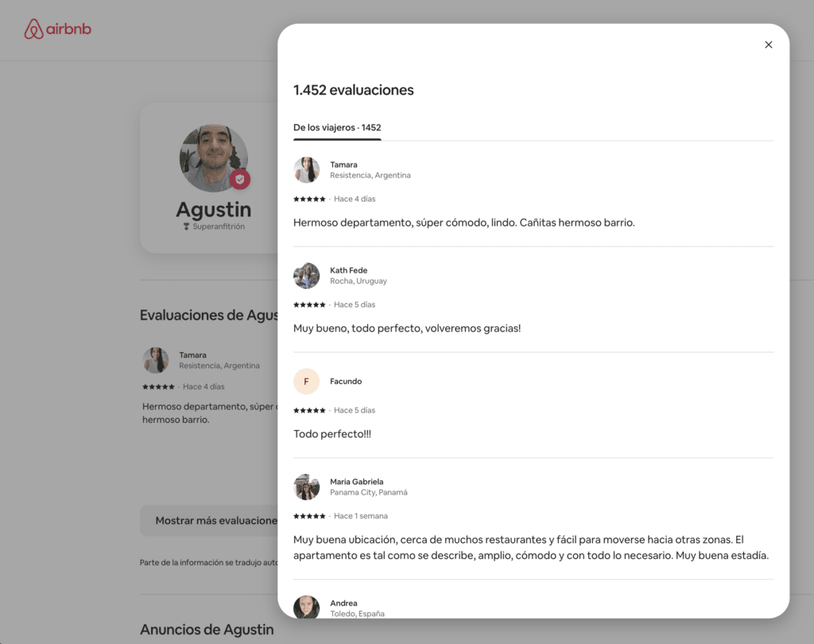Click the review text 'Hermoso departamento, súper cómodo, lindo'
The height and width of the screenshot is (644, 814).
pos(464,223)
